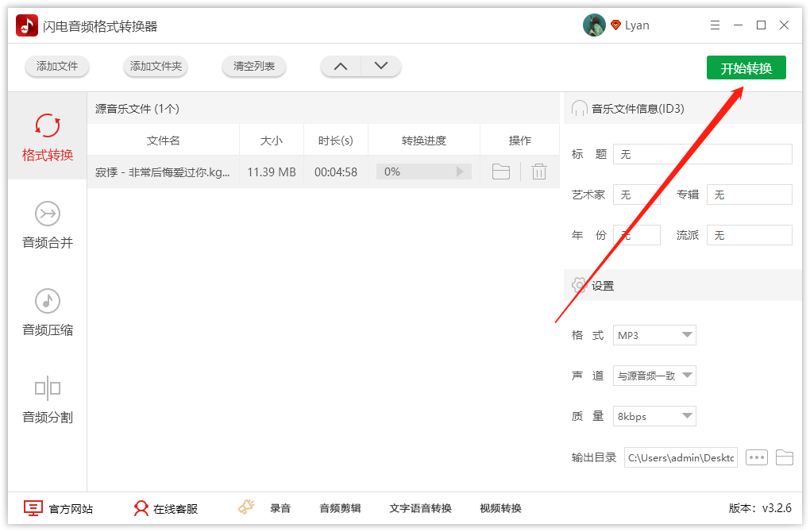The image size is (810, 532).
Task: Click the 专辑 album input field
Action: [749, 195]
